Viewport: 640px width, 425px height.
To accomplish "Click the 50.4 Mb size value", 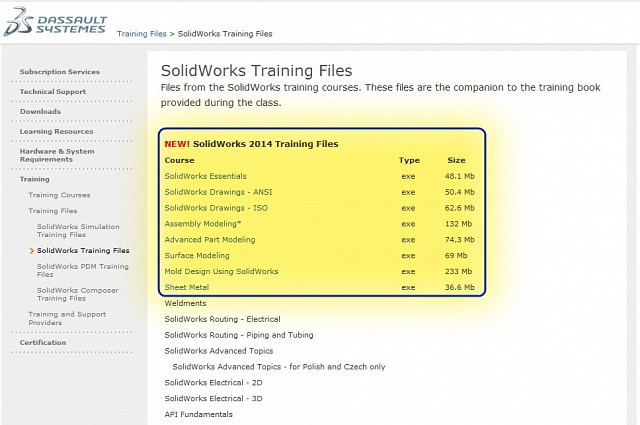I will pyautogui.click(x=460, y=193).
